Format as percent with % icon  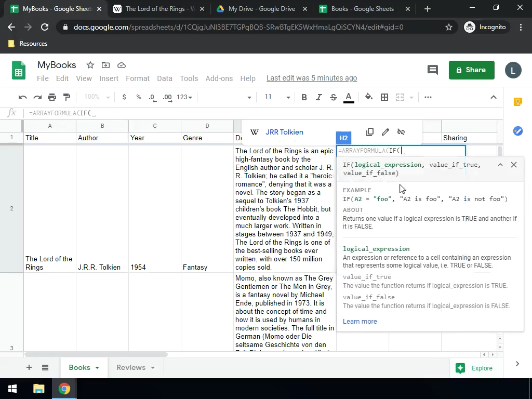[139, 97]
